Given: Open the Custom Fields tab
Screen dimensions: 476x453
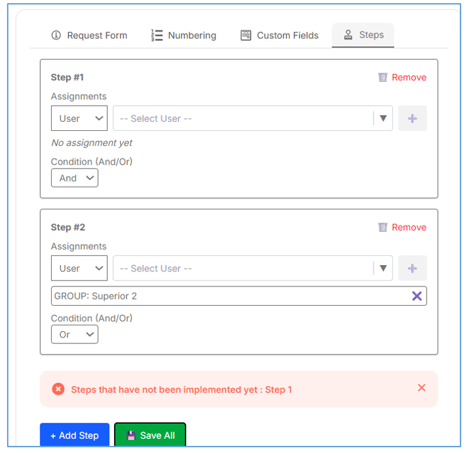Looking at the screenshot, I should [x=280, y=36].
